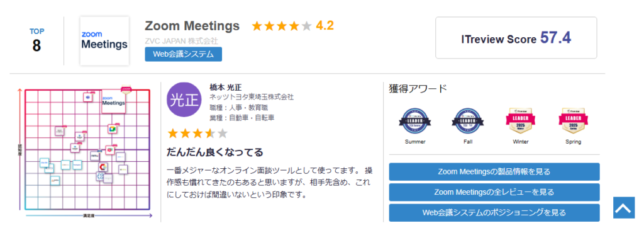The image size is (644, 240).
Task: Click the Zoom Meetings product logo
Action: coord(104,41)
